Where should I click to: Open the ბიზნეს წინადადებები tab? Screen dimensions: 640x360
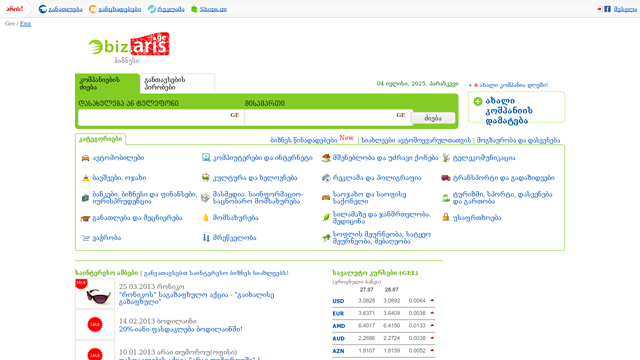pos(304,140)
